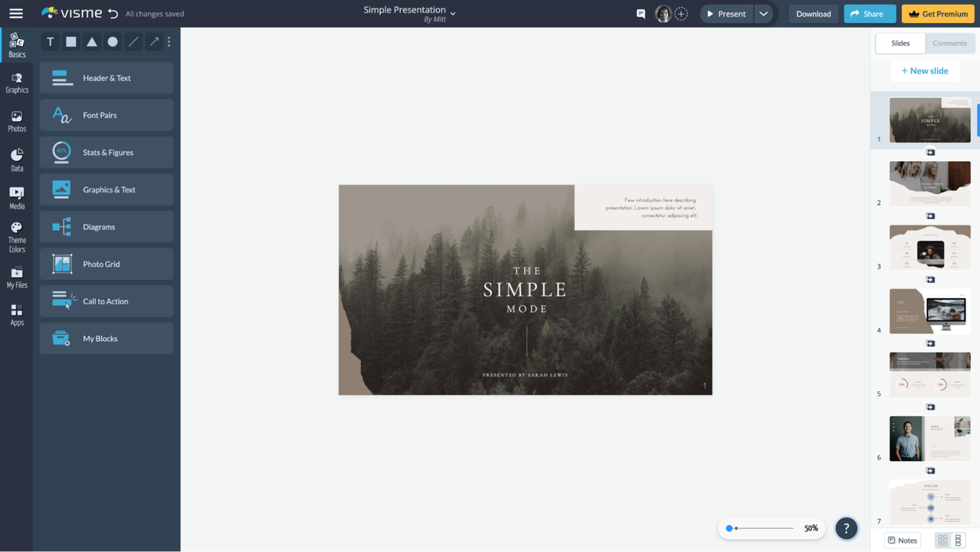Open the Photos sidebar panel
The width and height of the screenshot is (980, 552).
tap(17, 122)
